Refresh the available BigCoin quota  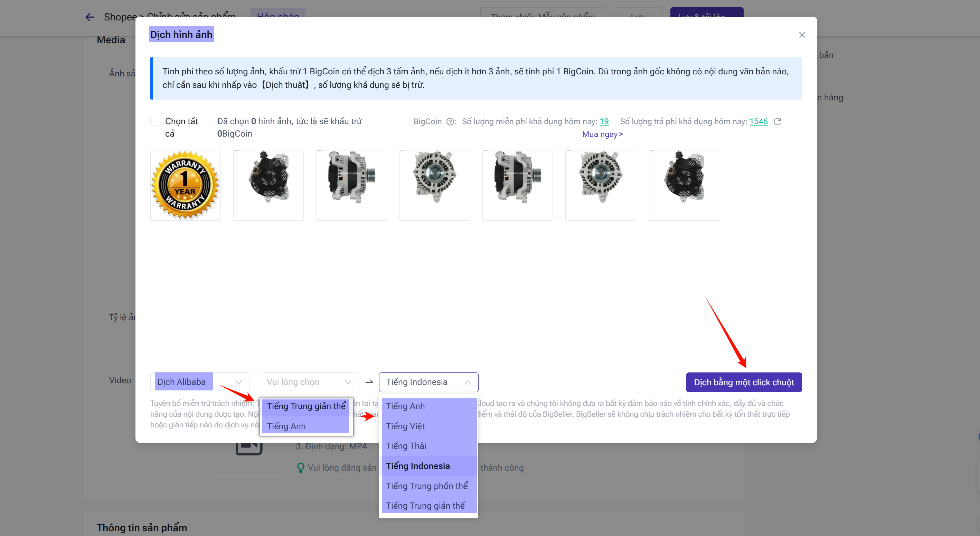click(777, 122)
